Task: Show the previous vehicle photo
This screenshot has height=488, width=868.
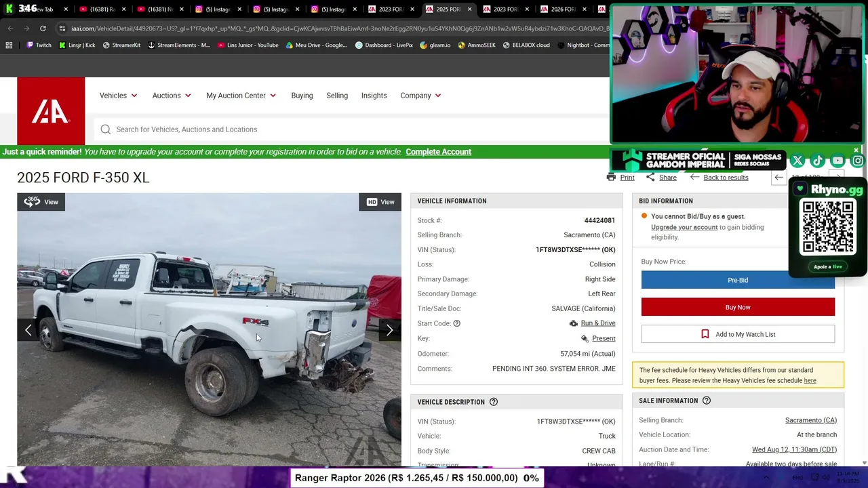Action: 28,330
